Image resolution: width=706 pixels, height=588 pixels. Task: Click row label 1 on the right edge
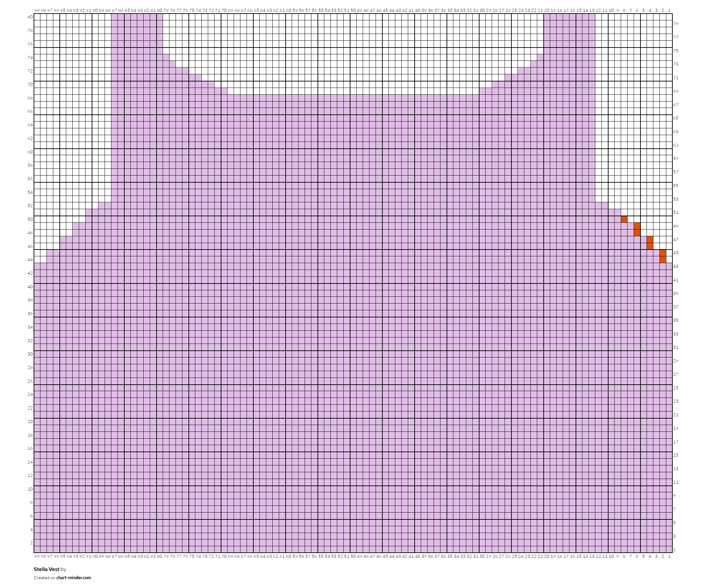[x=674, y=549]
